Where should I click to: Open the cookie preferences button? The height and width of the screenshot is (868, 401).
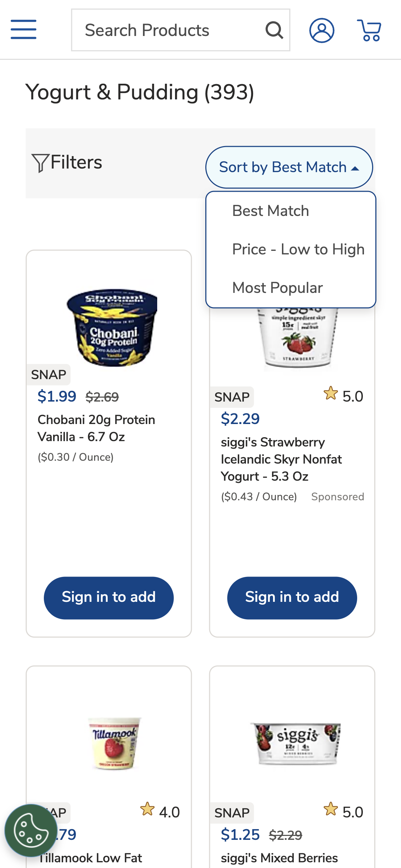click(x=31, y=830)
